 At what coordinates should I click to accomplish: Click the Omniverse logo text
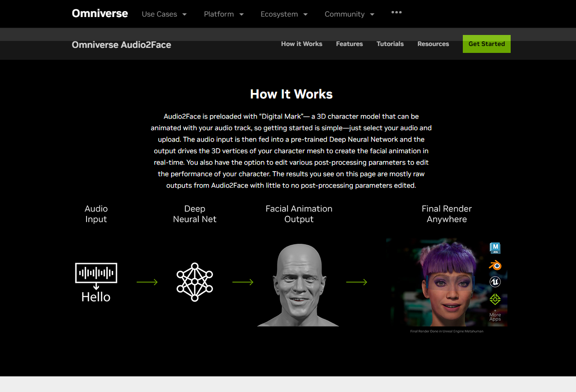pyautogui.click(x=100, y=13)
